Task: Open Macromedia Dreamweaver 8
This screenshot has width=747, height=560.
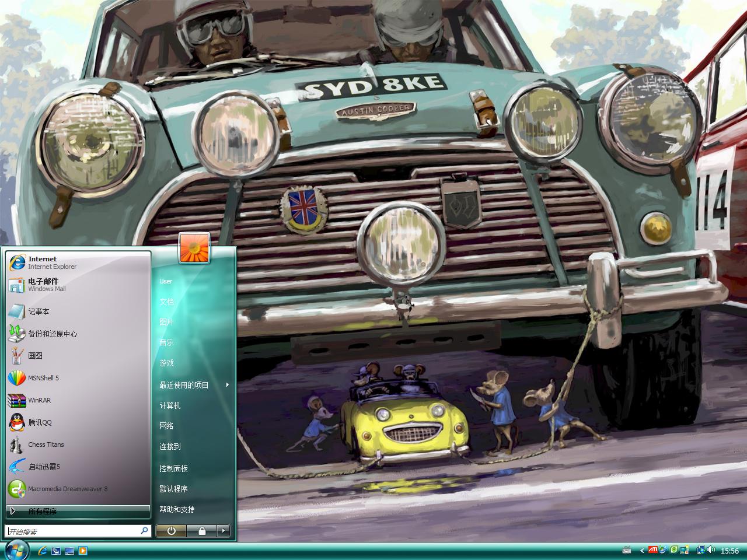Action: coord(78,489)
